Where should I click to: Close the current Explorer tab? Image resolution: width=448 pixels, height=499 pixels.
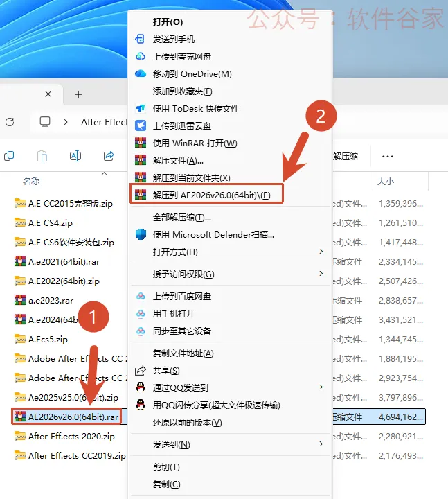(48, 94)
